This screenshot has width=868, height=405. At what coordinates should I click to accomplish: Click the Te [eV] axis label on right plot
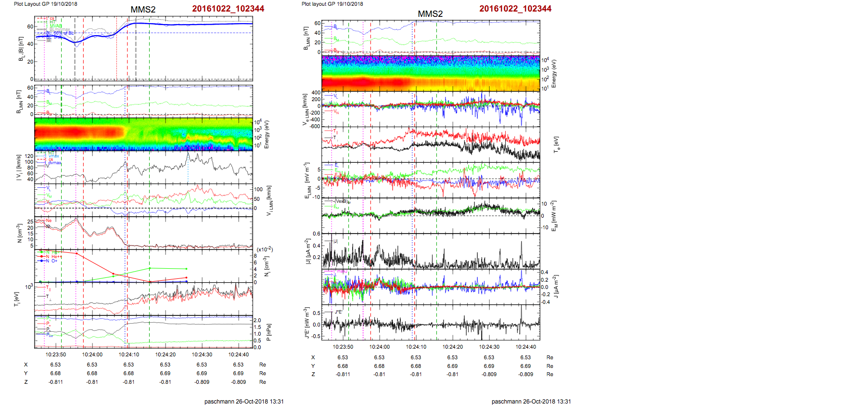556,144
